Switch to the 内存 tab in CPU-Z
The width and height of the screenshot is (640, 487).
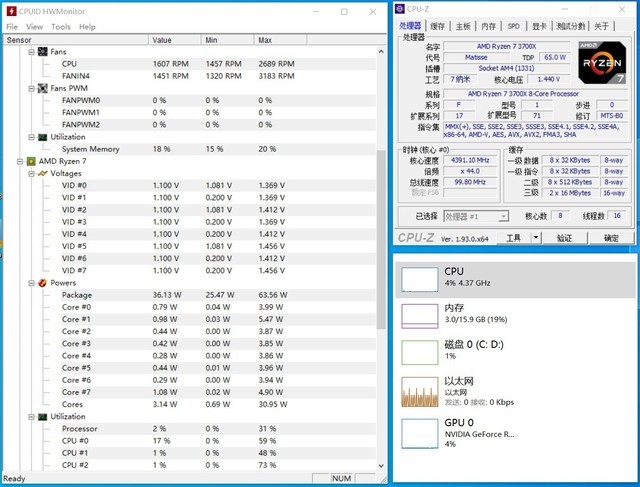tap(488, 26)
